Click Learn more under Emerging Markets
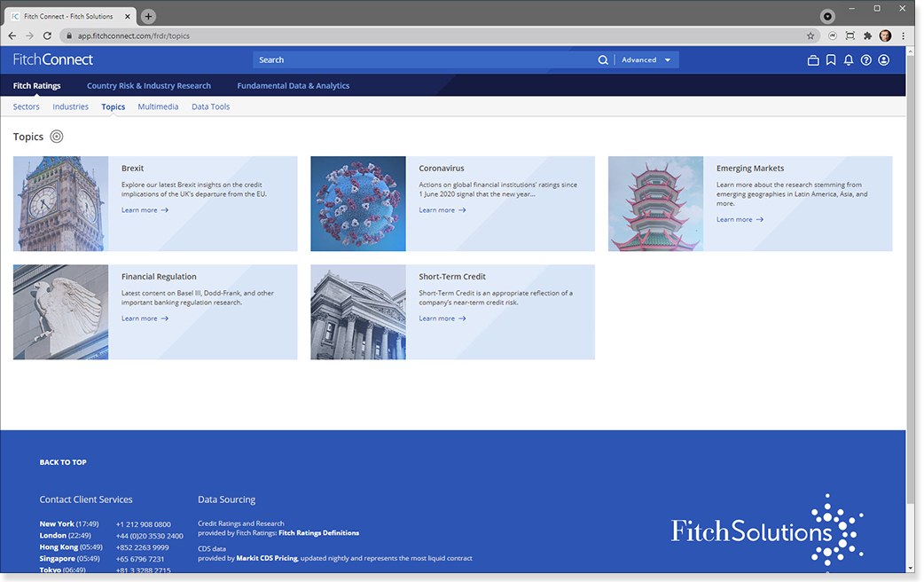This screenshot has width=924, height=582. 740,220
